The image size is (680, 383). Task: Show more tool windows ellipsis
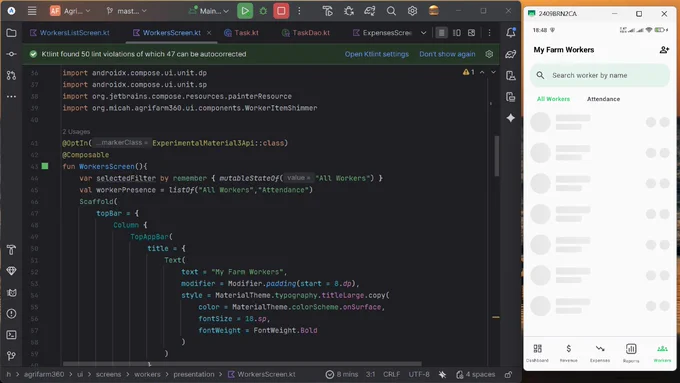click(x=12, y=96)
